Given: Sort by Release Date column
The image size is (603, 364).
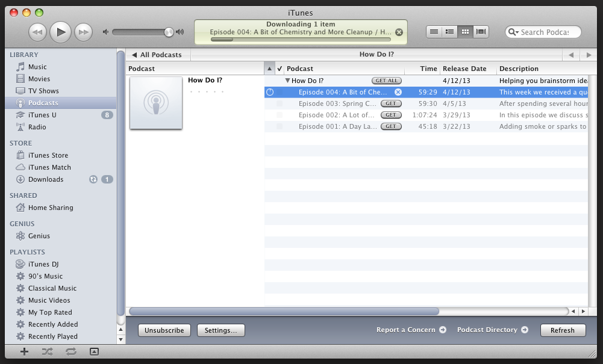Looking at the screenshot, I should coord(468,69).
